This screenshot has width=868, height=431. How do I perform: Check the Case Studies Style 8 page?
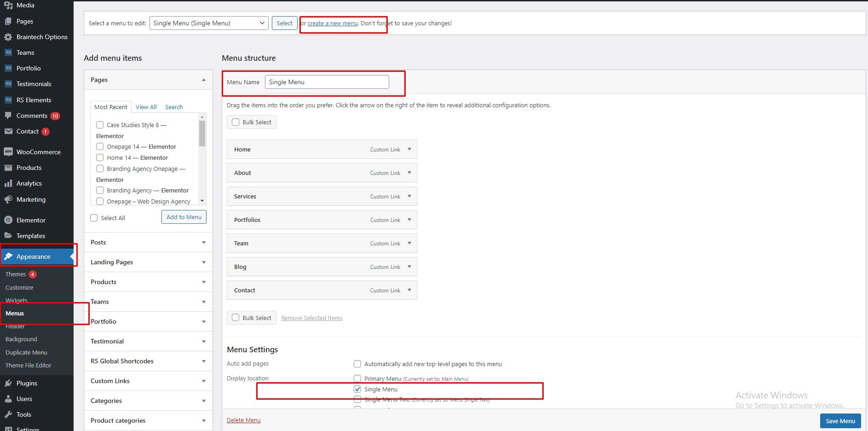[x=100, y=125]
